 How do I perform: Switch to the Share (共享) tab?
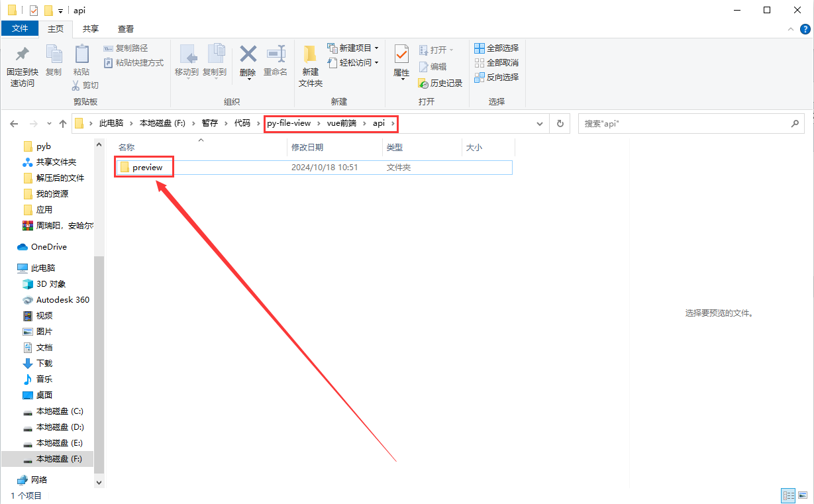91,28
